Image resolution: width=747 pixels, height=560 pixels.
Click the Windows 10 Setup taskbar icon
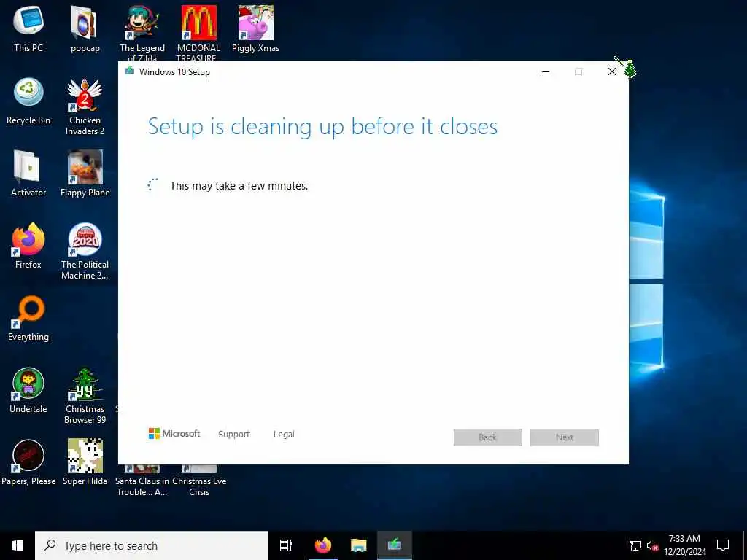[x=395, y=545]
